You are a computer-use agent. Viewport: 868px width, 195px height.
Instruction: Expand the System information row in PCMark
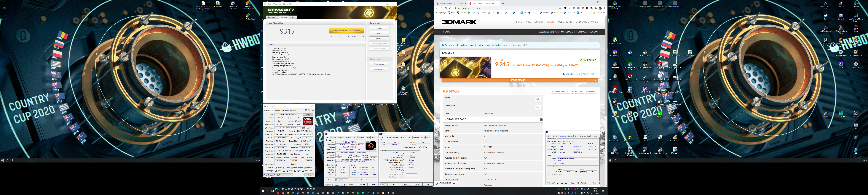(x=270, y=72)
